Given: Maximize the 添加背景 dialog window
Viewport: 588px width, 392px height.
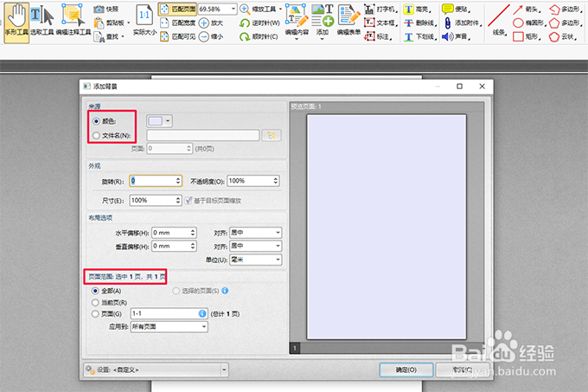Looking at the screenshot, I should tap(459, 87).
